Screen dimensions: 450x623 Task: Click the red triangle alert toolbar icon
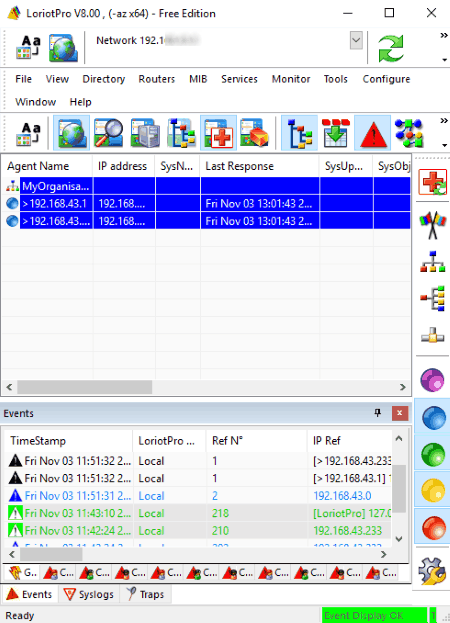(x=373, y=133)
